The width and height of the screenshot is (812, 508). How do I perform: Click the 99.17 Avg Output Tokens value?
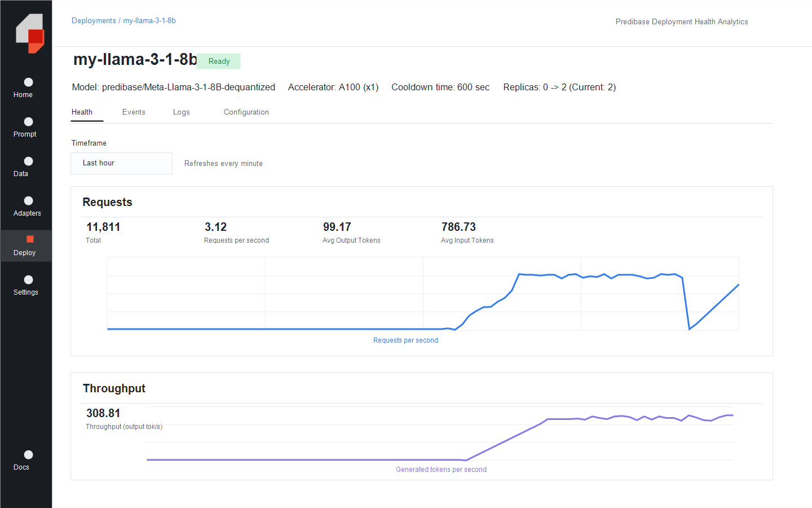click(337, 227)
